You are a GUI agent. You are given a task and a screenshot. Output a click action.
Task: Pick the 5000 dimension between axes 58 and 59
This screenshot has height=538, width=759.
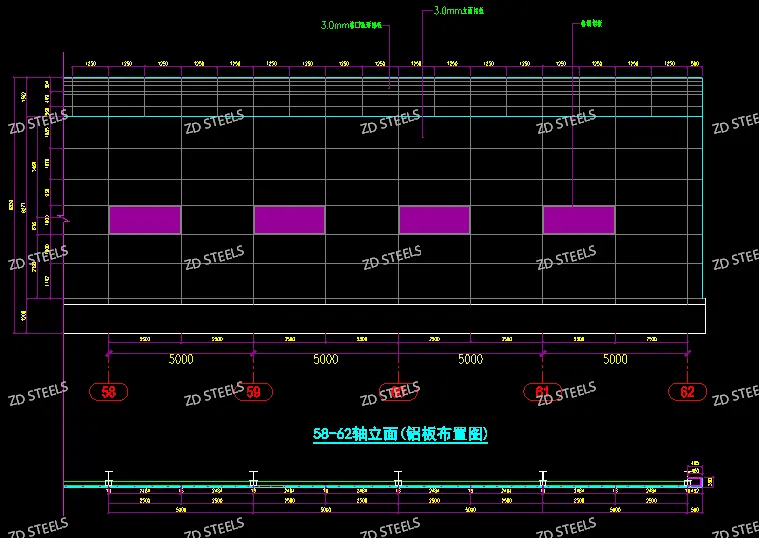coord(181,359)
